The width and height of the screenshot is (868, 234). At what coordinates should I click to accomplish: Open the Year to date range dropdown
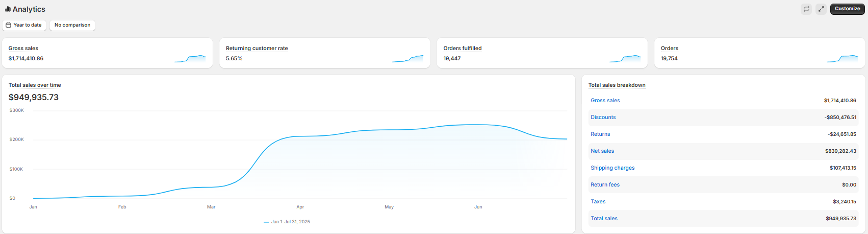point(24,25)
